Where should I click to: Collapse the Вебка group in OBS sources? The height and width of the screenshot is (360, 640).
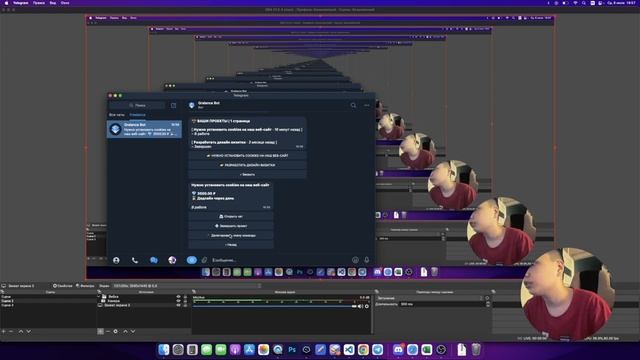tap(99, 297)
